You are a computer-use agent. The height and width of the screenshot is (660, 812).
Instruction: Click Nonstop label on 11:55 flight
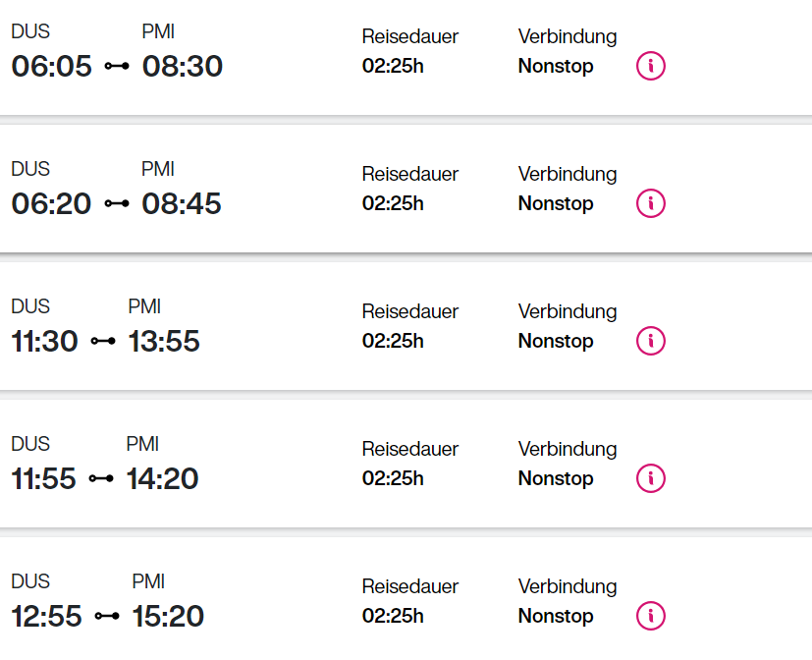pos(556,479)
